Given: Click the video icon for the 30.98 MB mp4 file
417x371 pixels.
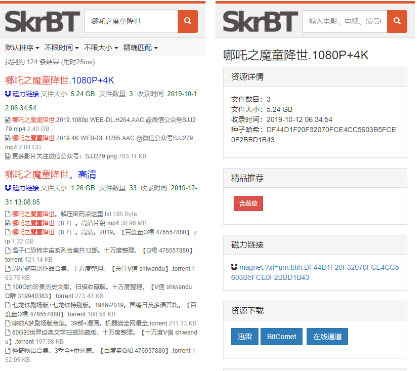Looking at the screenshot, I should pyautogui.click(x=8, y=223).
